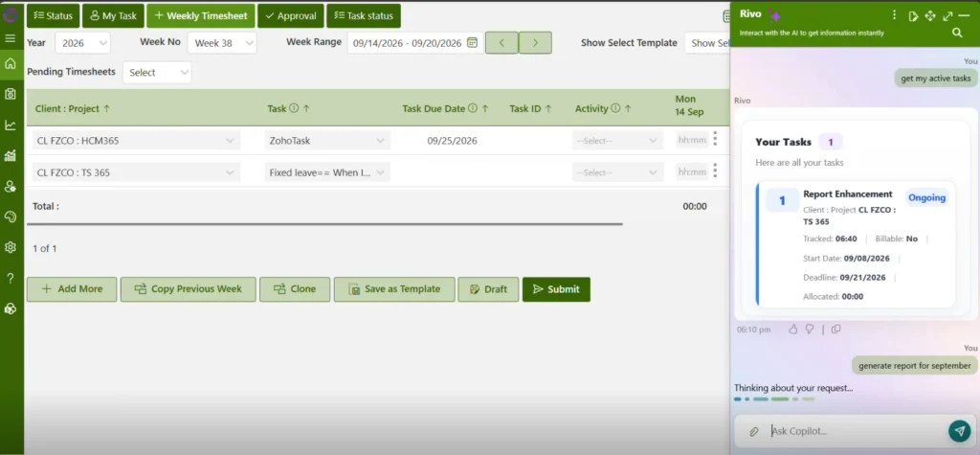Switch to the Status tab
The width and height of the screenshot is (980, 455).
[x=54, y=15]
